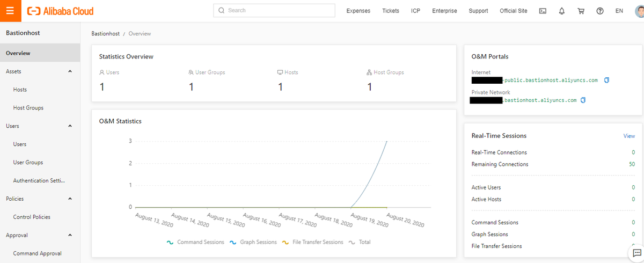Collapse the Users sidebar section
This screenshot has width=644, height=263.
tap(70, 126)
